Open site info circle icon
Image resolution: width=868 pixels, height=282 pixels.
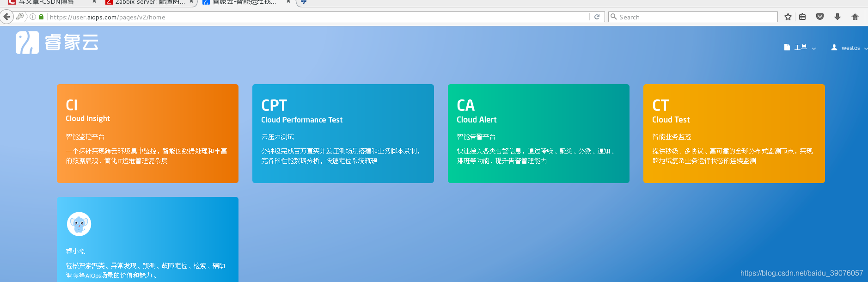33,17
